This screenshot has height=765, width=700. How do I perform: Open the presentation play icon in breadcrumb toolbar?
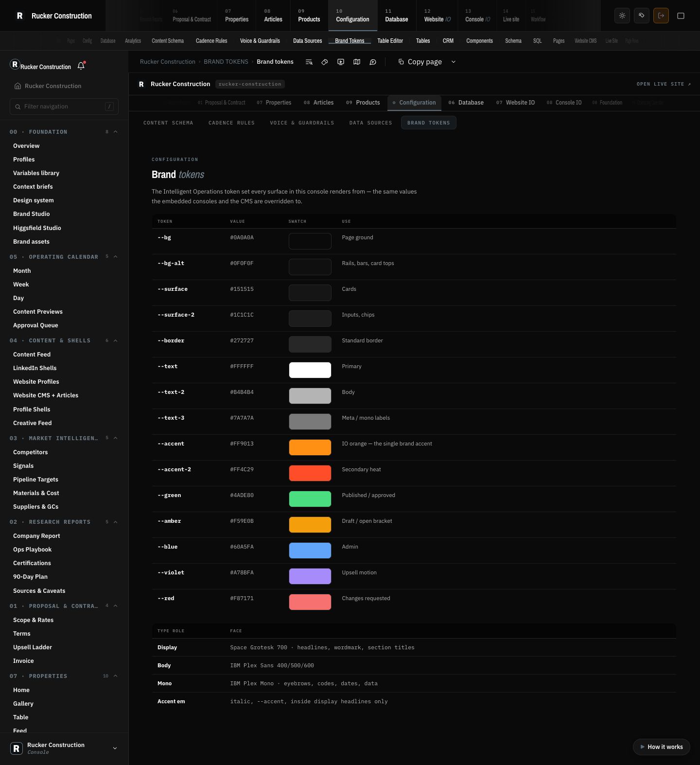pos(341,62)
